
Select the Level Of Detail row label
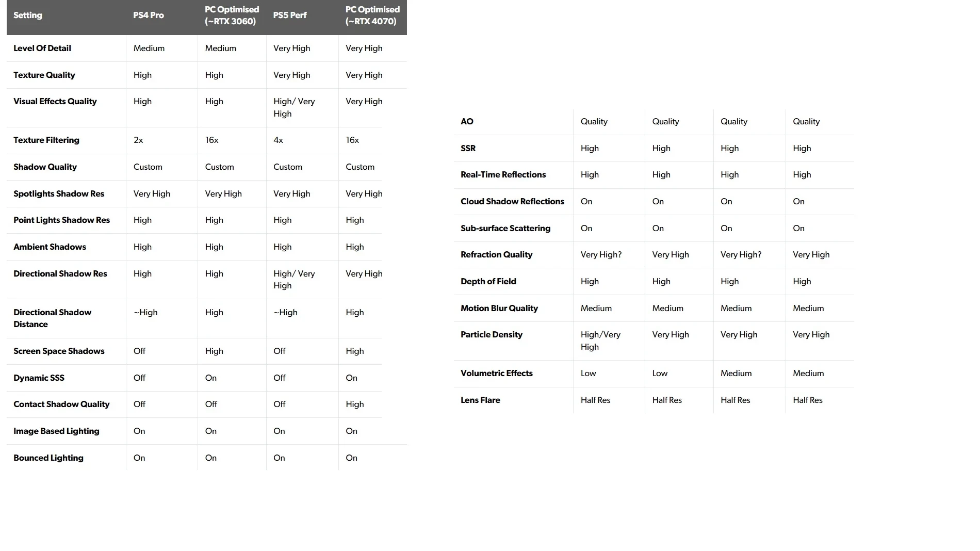(42, 48)
